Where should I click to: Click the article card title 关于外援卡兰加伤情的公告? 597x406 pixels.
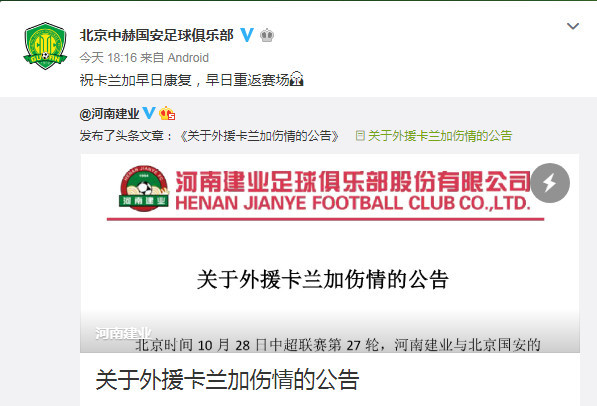click(x=227, y=379)
